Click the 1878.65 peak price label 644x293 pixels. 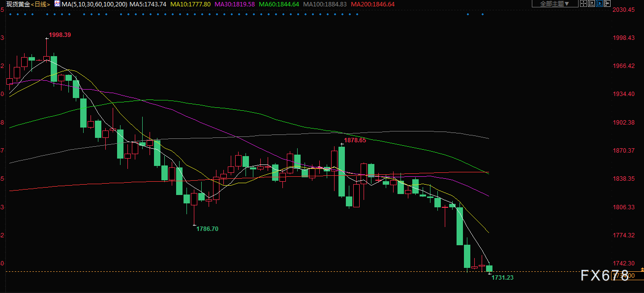coord(355,140)
